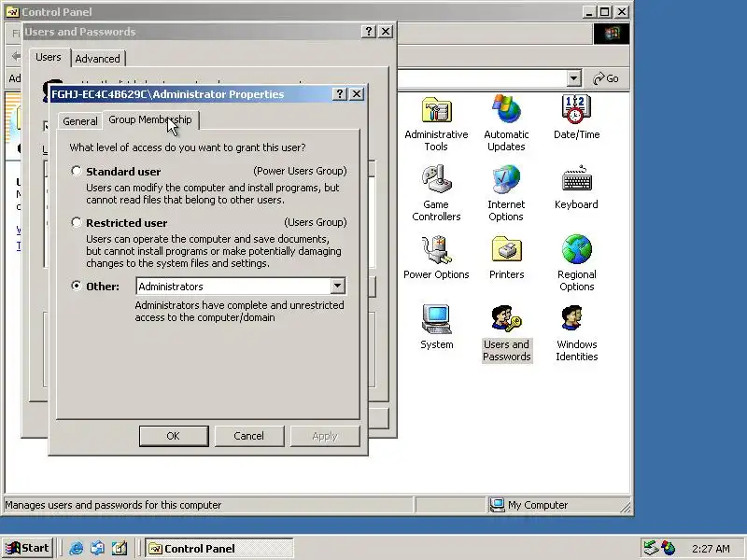The image size is (747, 560).
Task: Click the Control Panel window resize grip
Action: click(625, 506)
